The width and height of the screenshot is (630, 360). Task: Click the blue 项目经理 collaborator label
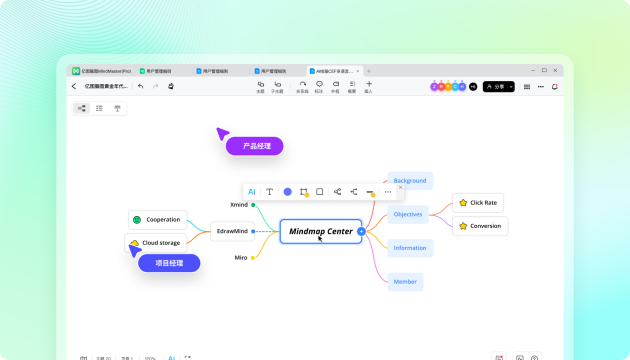[x=169, y=264]
